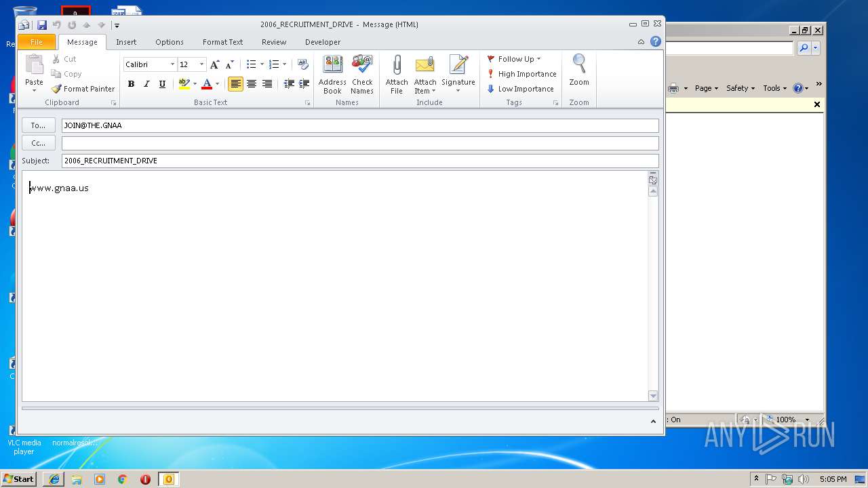Open the Tools menu in the browser window

tap(774, 88)
